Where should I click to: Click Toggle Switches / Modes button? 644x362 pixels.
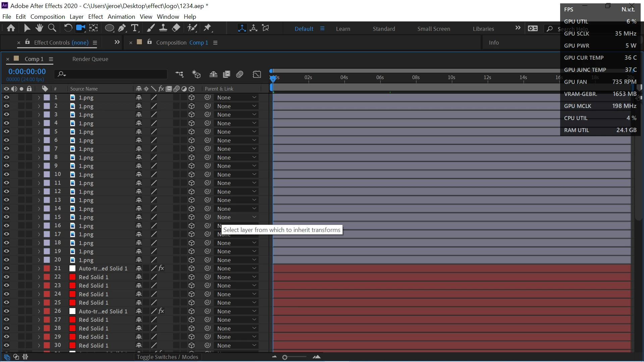[x=167, y=357]
